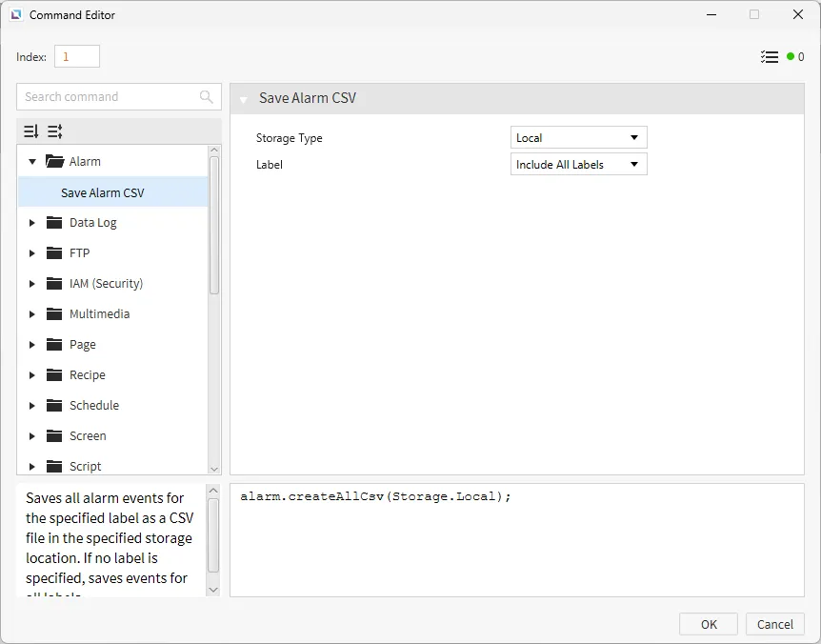The image size is (821, 644).
Task: Click the Multimedia folder icon
Action: [54, 314]
